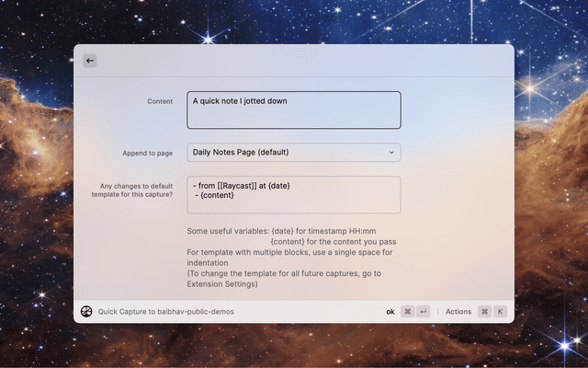
Task: Click the back arrow button
Action: coord(90,61)
